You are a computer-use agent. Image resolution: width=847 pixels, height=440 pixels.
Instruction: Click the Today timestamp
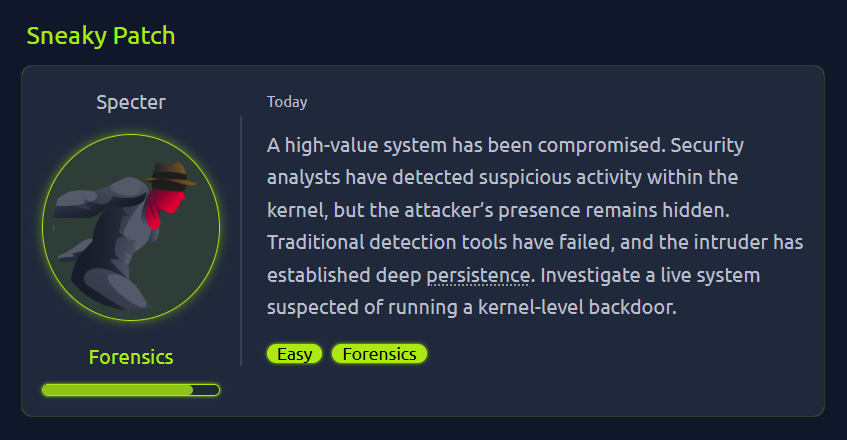click(287, 102)
